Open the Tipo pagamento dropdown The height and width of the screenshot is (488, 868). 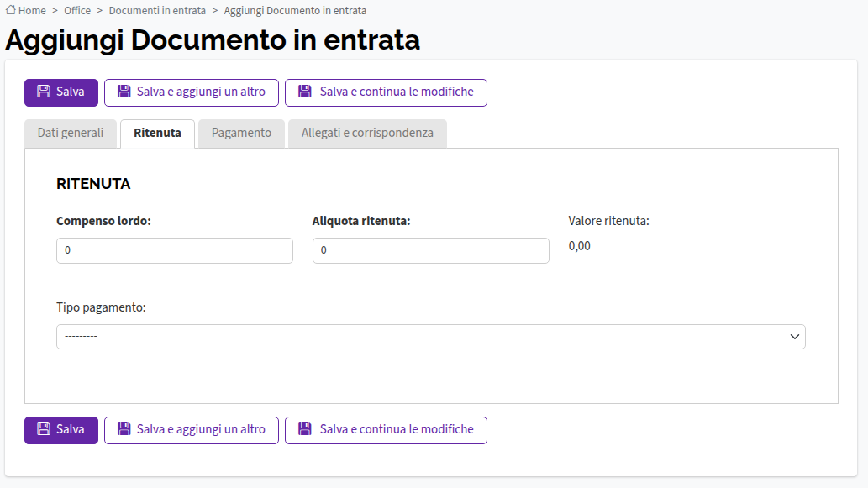tap(431, 337)
